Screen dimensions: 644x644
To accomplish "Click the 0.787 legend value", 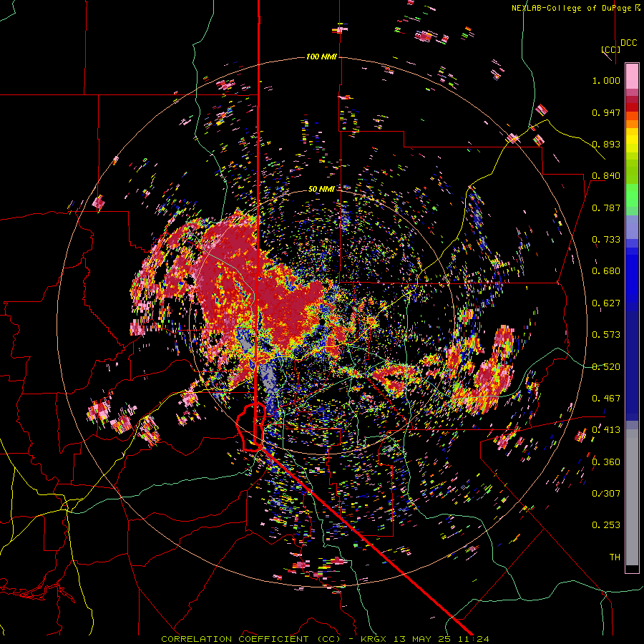I will (x=606, y=208).
